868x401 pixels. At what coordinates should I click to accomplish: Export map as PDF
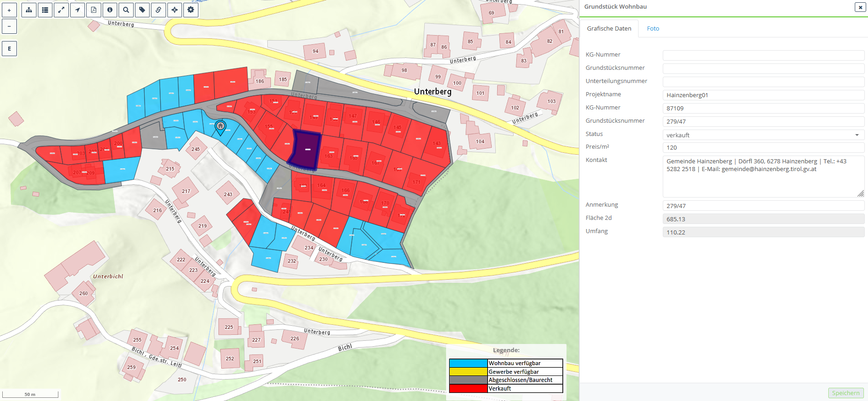point(94,10)
